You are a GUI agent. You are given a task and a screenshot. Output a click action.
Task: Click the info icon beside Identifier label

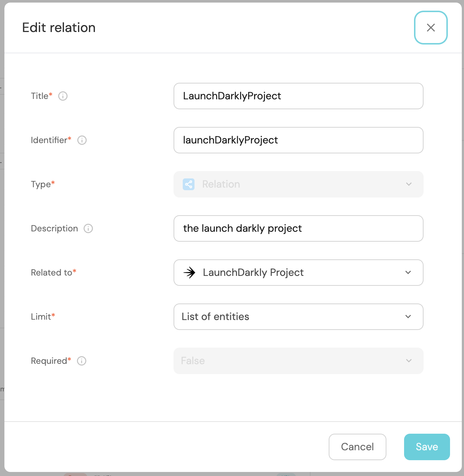pyautogui.click(x=82, y=140)
